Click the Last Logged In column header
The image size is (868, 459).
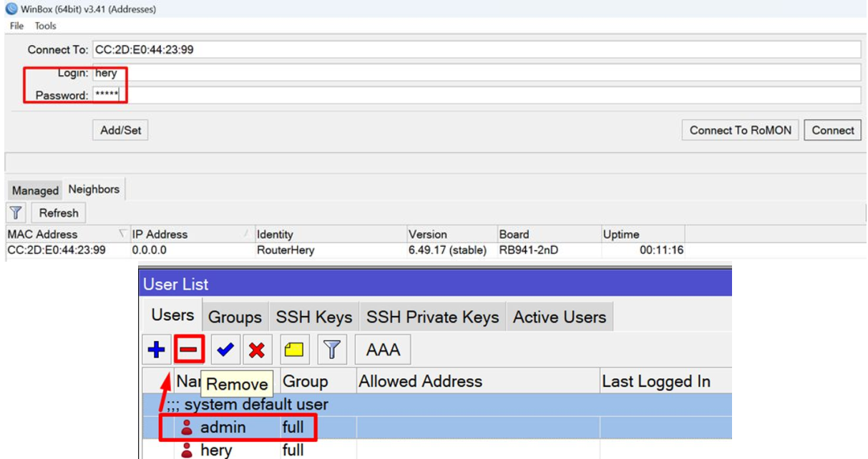(665, 381)
